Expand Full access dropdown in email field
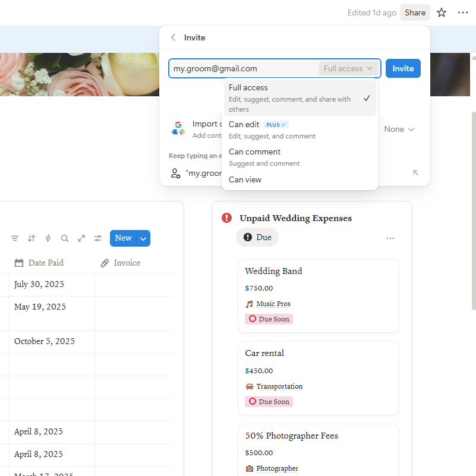 (348, 68)
